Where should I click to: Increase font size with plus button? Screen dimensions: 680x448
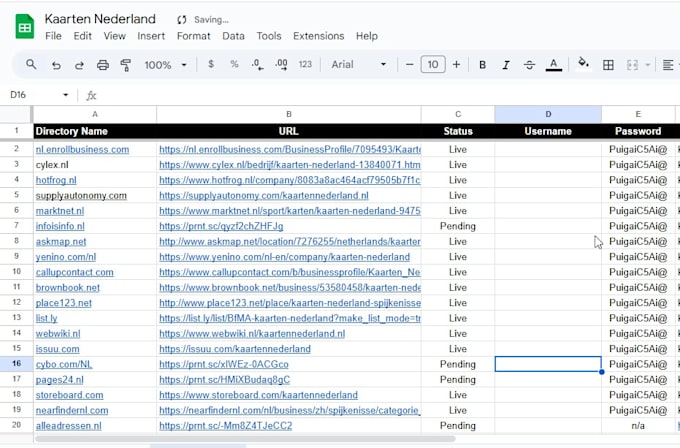click(456, 65)
